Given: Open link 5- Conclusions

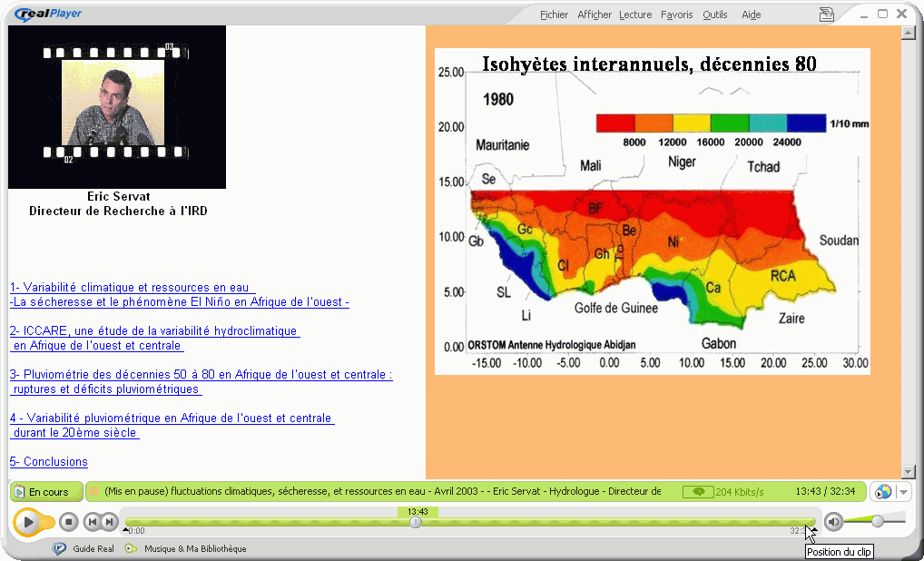Looking at the screenshot, I should [x=49, y=462].
